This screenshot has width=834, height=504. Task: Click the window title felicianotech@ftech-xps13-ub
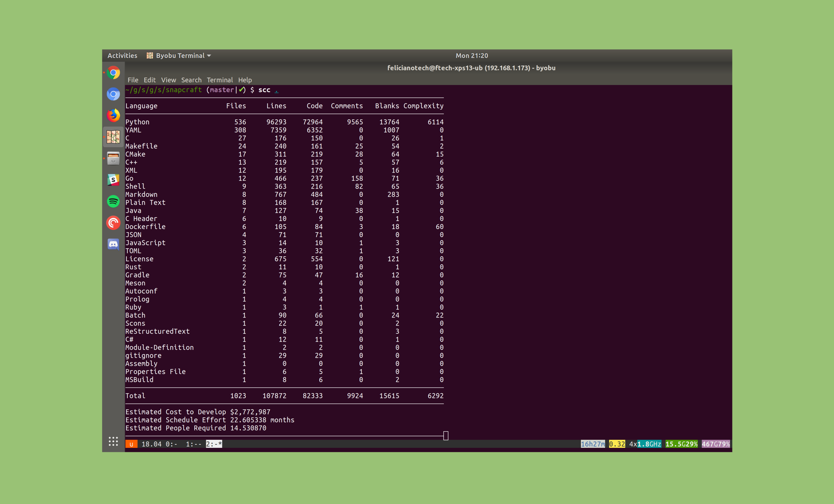[471, 68]
